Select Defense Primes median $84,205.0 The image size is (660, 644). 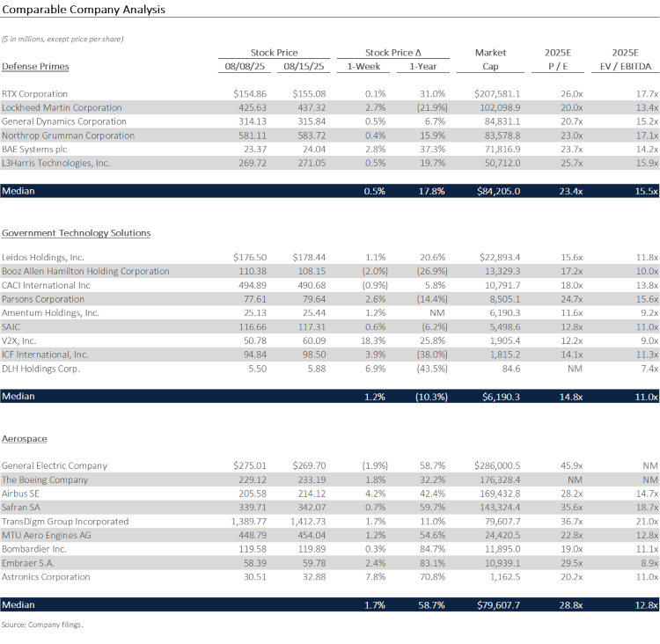[x=498, y=191]
